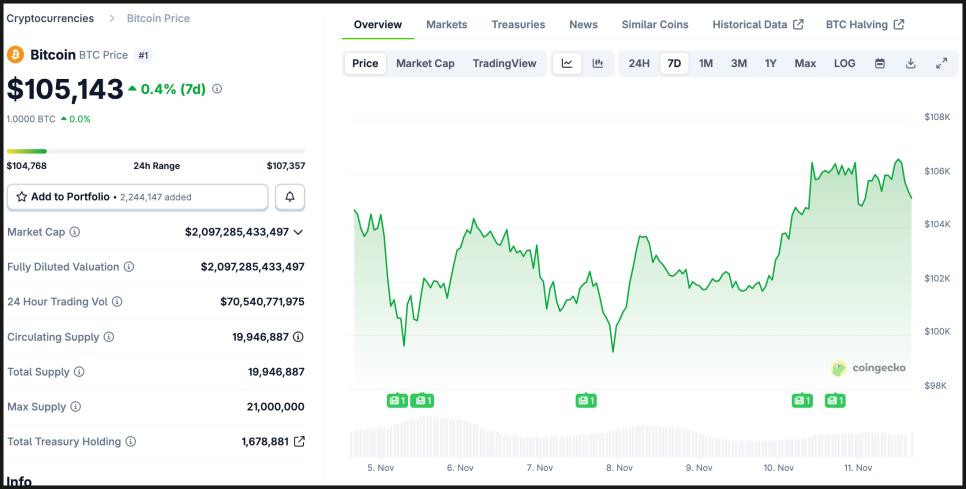Select the 24H time range
Viewport: 966px width, 489px height.
pyautogui.click(x=639, y=63)
